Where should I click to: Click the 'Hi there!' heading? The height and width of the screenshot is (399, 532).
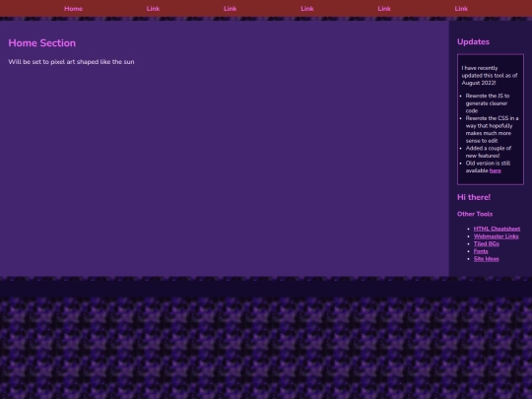[x=474, y=197]
